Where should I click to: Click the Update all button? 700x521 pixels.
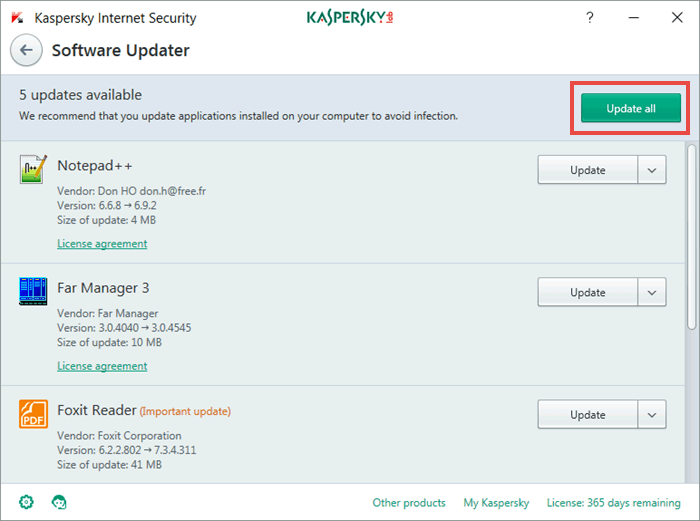(x=630, y=108)
